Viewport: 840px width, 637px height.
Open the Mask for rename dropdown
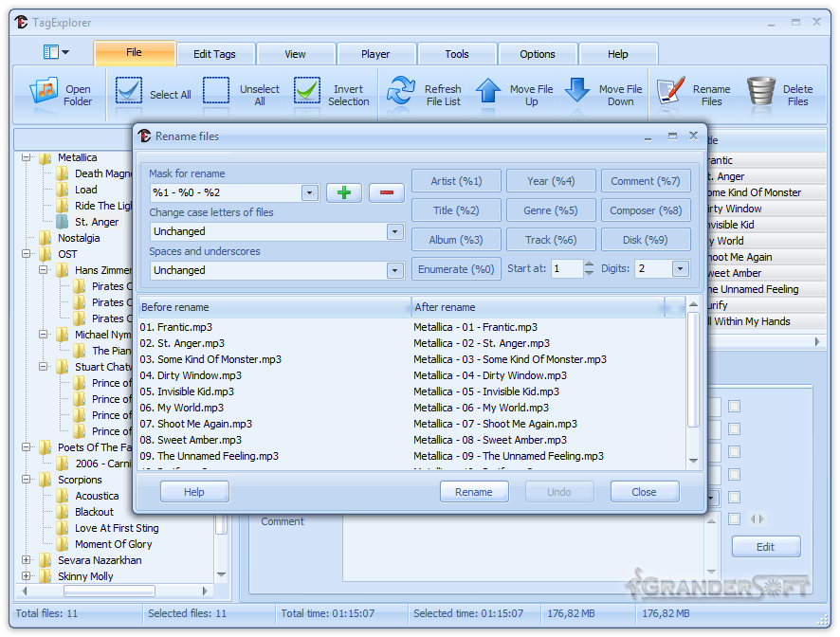[x=309, y=192]
